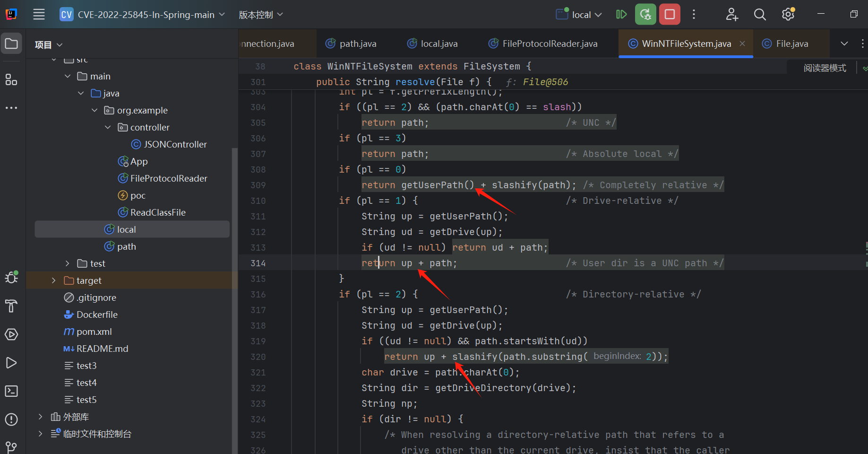Open the Problems tool window icon

point(11,419)
